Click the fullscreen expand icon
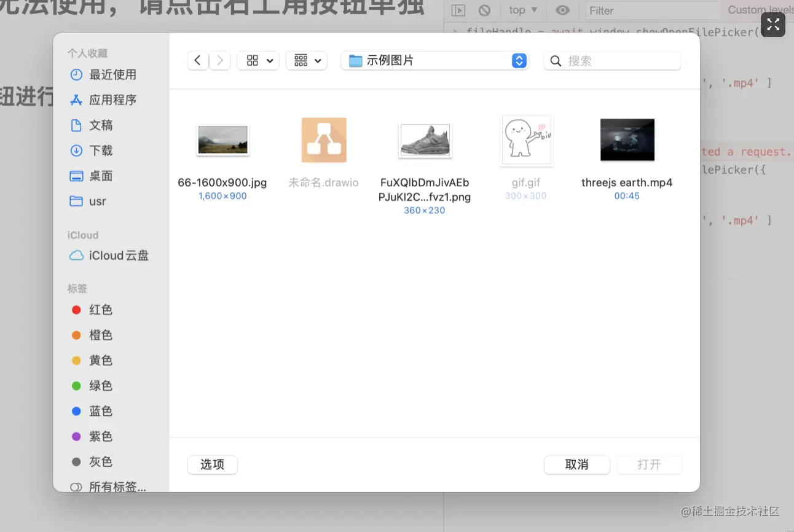Viewport: 794px width, 532px height. 772,25
